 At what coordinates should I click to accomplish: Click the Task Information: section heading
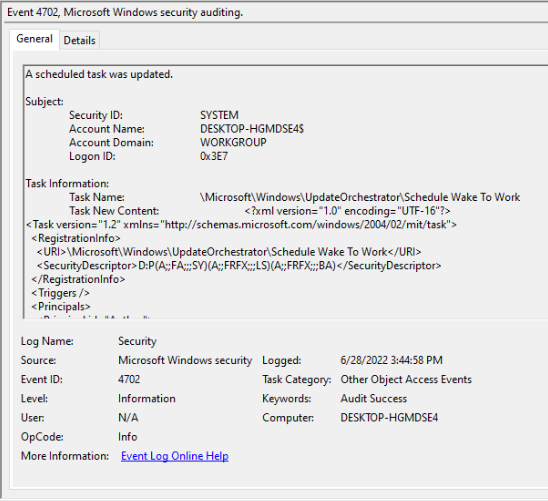67,184
